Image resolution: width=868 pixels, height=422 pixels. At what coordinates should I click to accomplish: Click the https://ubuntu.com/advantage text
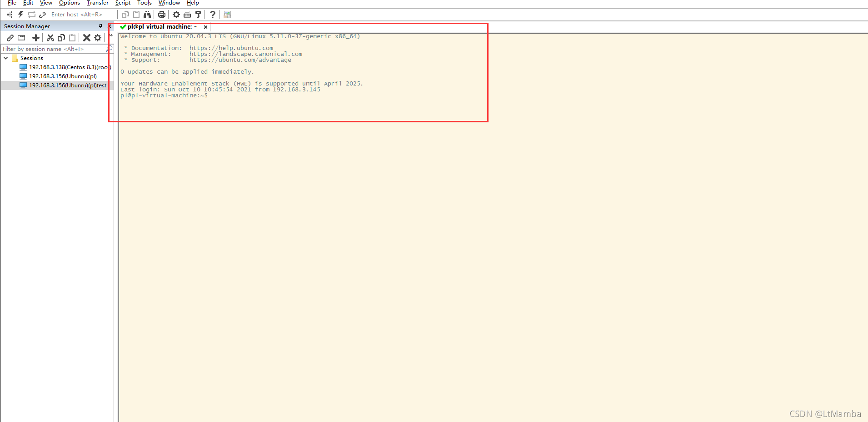tap(240, 60)
